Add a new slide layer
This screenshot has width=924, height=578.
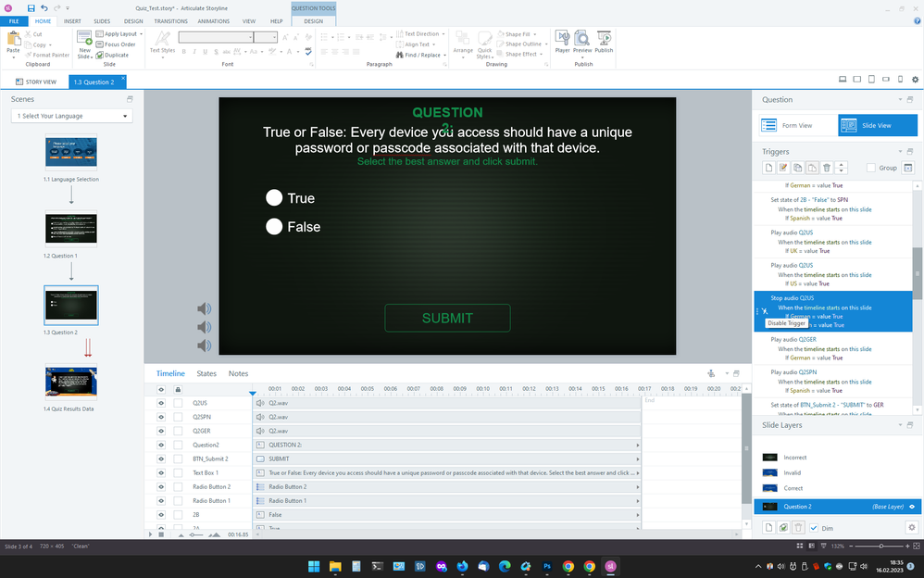(768, 527)
